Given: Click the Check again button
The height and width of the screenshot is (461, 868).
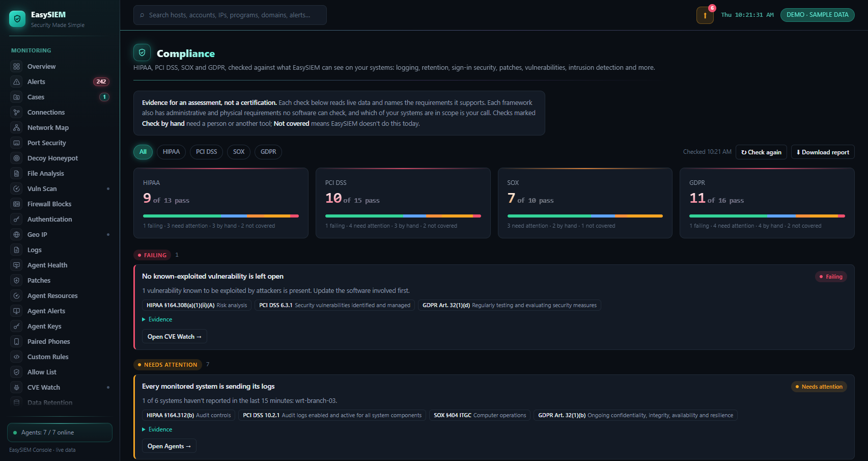Looking at the screenshot, I should click(761, 152).
